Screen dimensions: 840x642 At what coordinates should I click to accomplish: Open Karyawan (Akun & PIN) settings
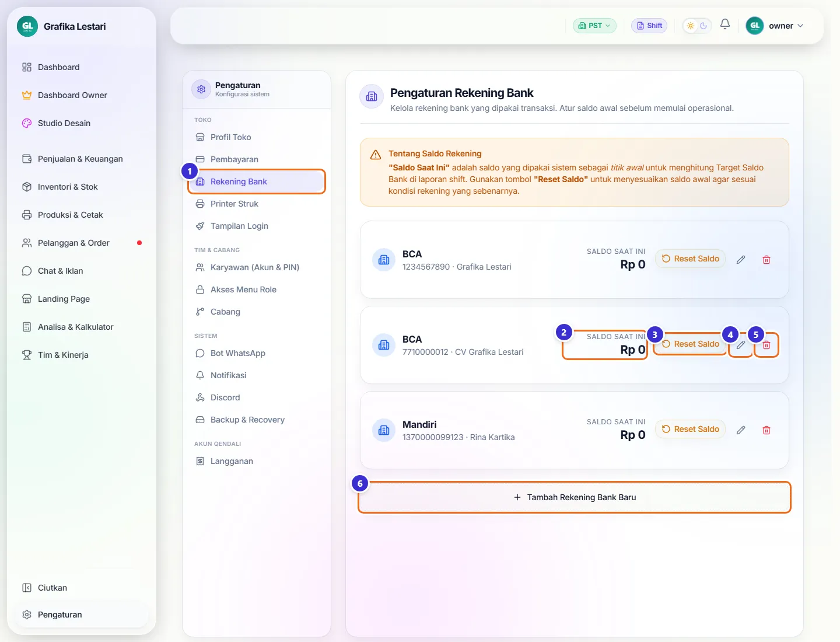(x=257, y=267)
